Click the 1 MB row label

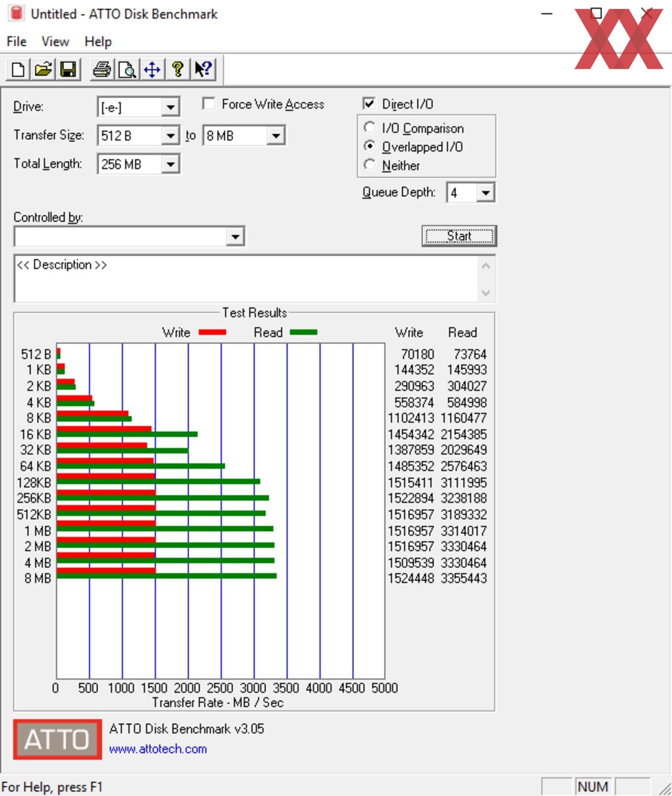(x=38, y=531)
